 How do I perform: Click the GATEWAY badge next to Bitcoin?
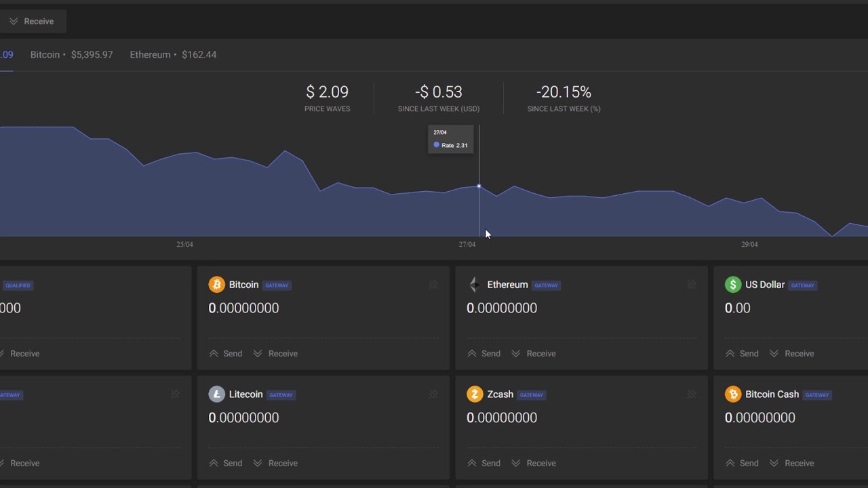[277, 285]
